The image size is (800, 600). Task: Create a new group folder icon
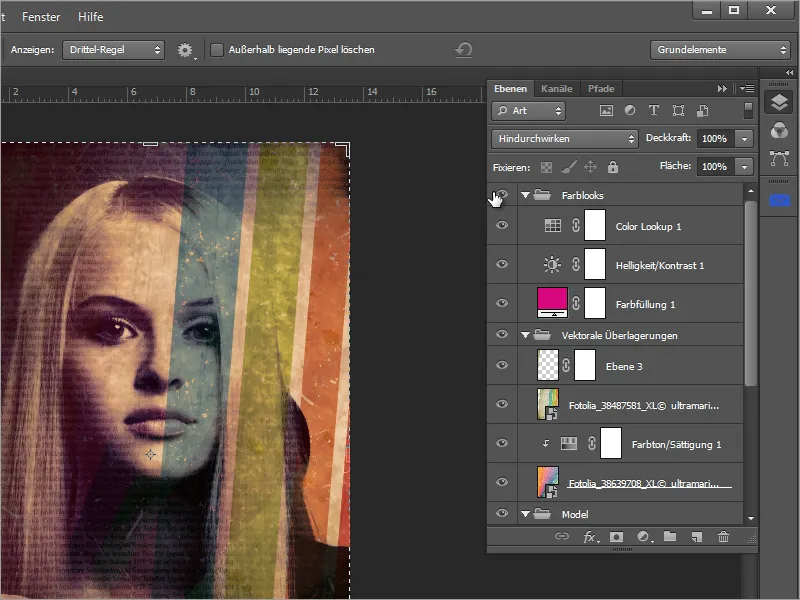pyautogui.click(x=670, y=536)
